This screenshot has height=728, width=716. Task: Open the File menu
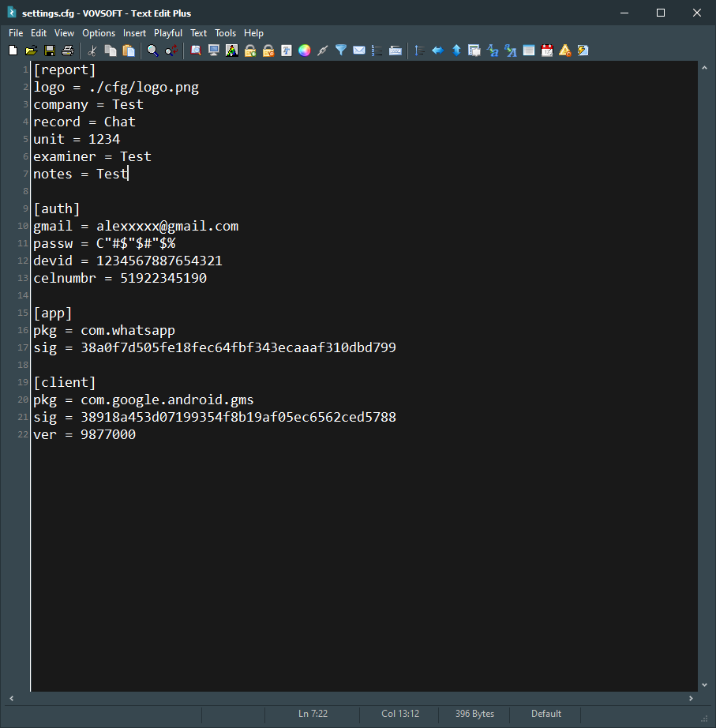click(x=16, y=33)
